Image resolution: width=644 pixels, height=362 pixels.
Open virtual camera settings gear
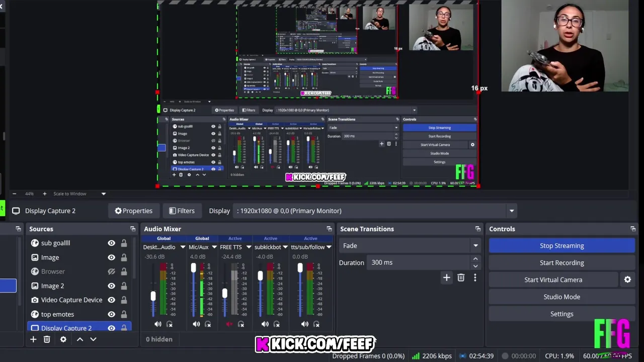click(627, 280)
